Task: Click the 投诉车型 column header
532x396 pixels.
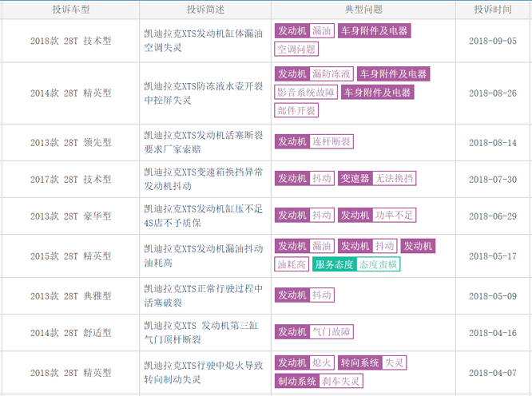Action: pyautogui.click(x=71, y=10)
